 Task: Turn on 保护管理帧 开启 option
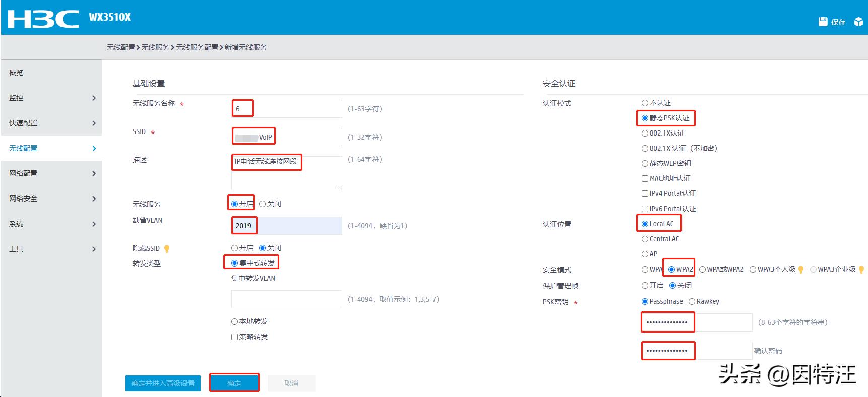click(645, 285)
